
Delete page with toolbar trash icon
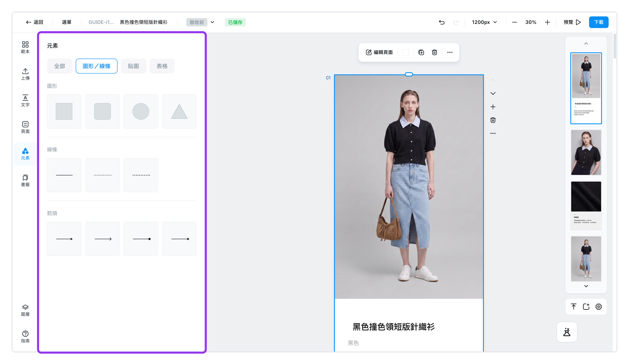[x=434, y=52]
